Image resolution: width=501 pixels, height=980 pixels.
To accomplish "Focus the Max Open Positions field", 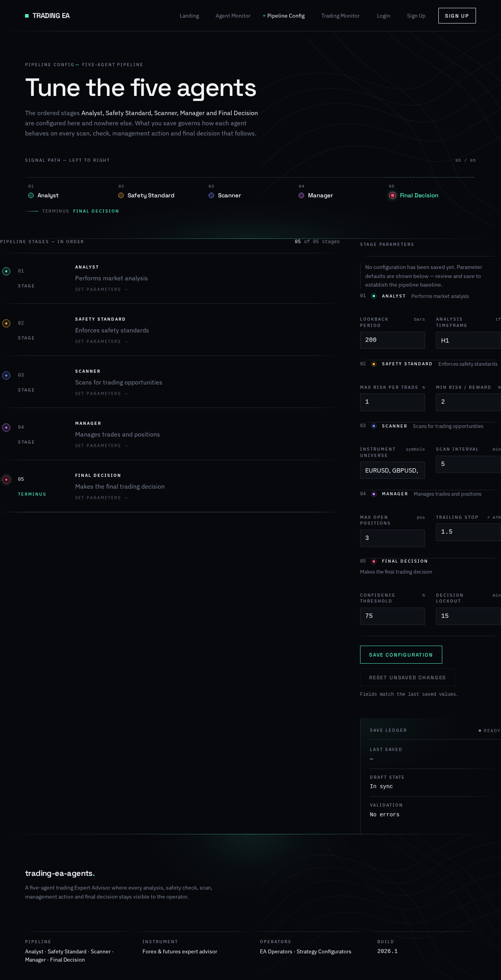I will point(393,538).
